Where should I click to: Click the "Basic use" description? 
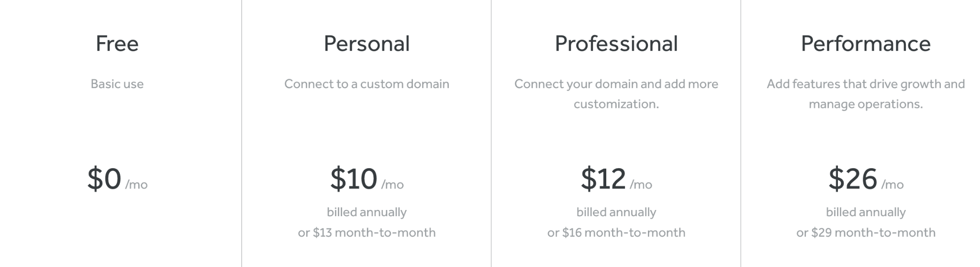click(x=117, y=84)
